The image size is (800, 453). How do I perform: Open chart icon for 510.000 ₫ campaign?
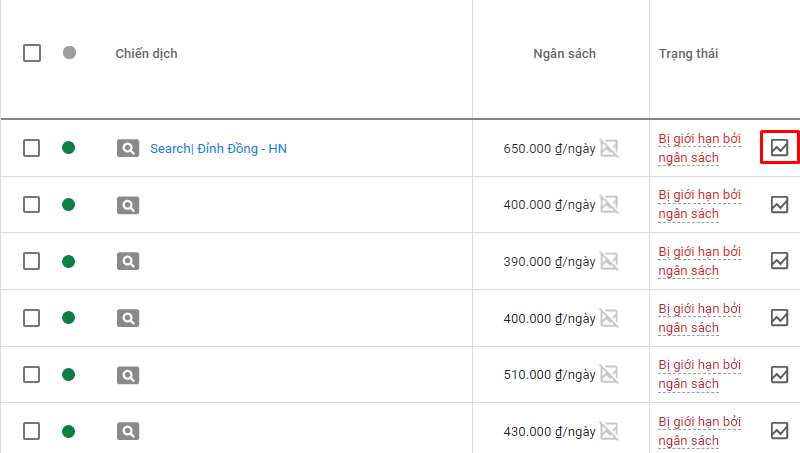coord(779,374)
